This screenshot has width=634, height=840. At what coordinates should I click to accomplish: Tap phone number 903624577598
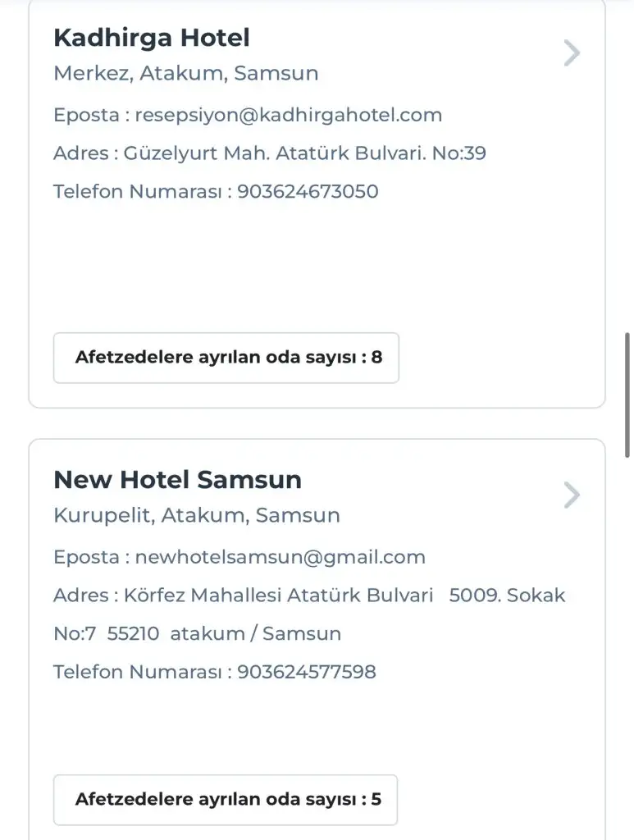[307, 672]
